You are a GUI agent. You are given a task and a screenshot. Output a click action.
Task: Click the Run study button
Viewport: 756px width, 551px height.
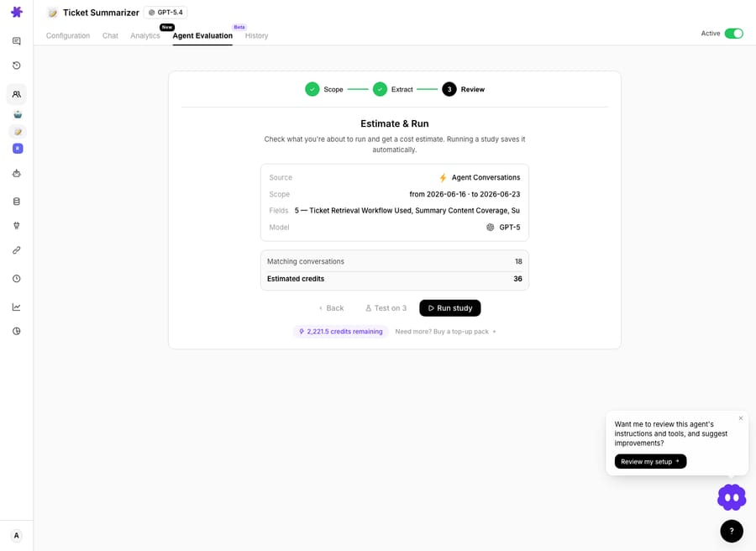click(x=450, y=308)
